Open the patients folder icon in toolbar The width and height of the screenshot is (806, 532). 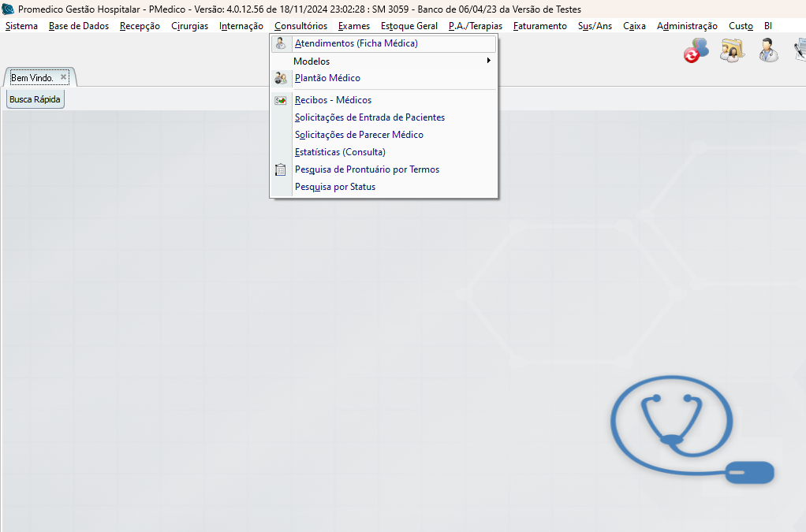click(x=733, y=51)
